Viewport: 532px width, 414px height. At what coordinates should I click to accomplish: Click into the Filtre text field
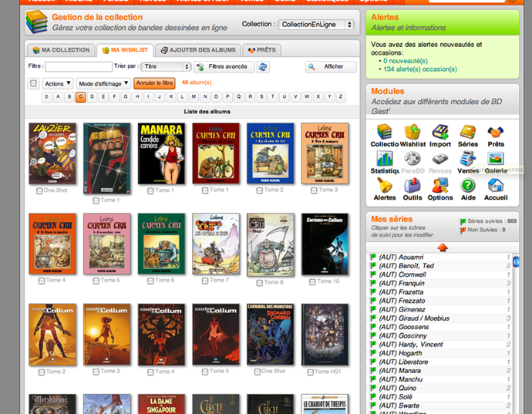(79, 66)
